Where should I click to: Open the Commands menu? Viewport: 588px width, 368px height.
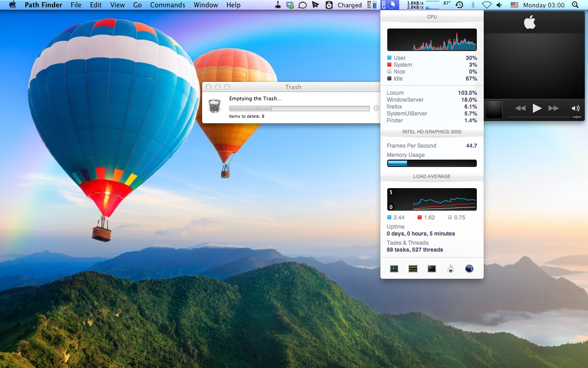[x=168, y=5]
